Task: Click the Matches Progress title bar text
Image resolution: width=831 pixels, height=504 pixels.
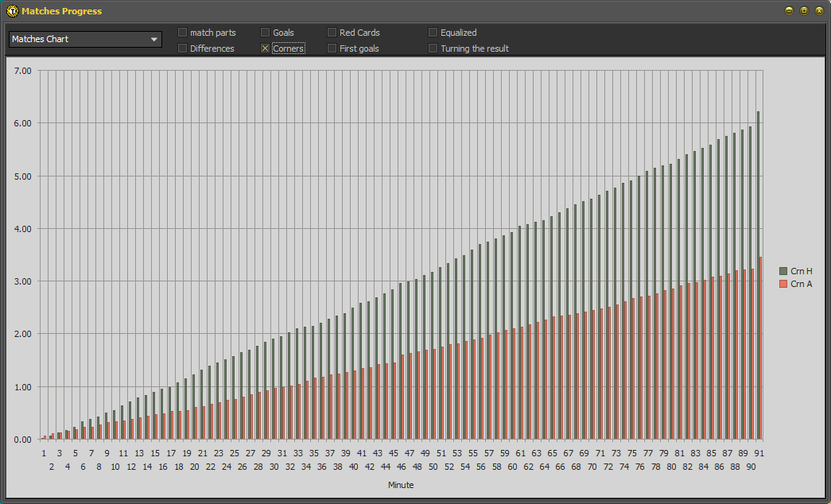Action: click(61, 11)
